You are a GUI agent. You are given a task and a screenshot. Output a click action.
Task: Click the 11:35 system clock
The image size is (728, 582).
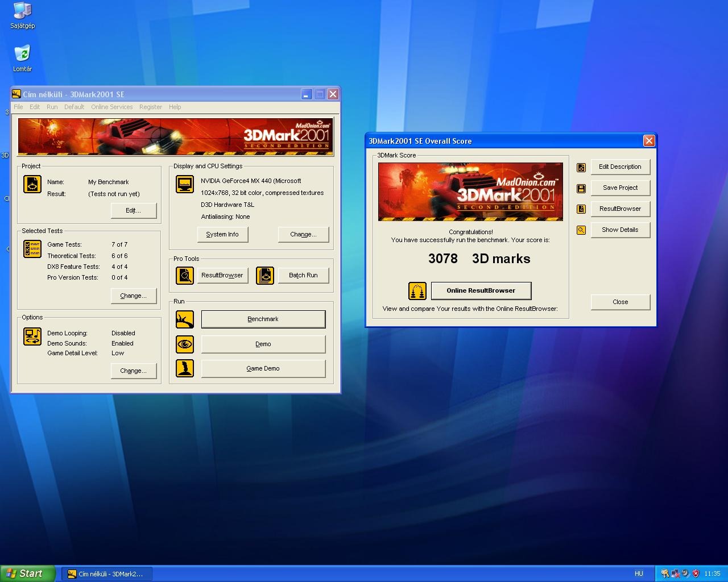712,574
